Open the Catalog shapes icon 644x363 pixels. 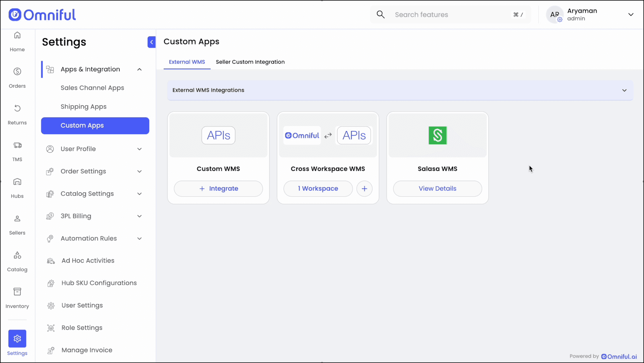click(x=17, y=255)
